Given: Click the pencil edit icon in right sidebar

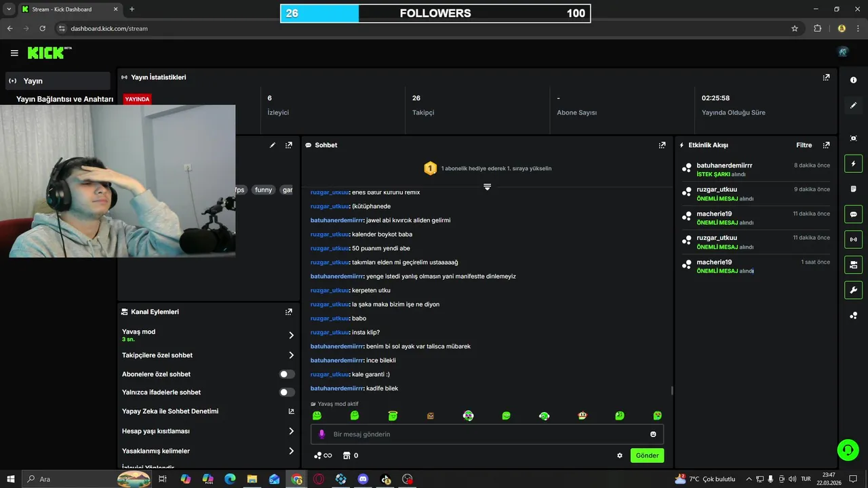Looking at the screenshot, I should point(853,105).
